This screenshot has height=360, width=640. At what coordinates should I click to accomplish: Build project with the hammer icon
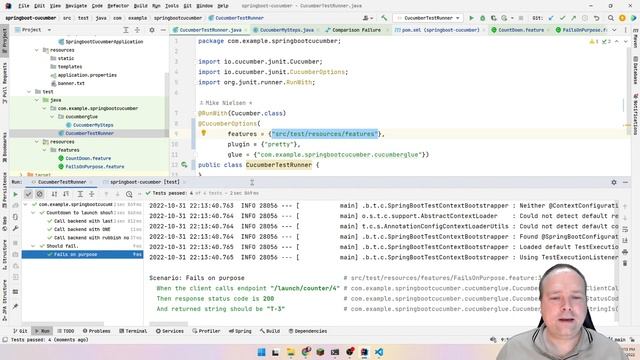pyautogui.click(x=384, y=18)
